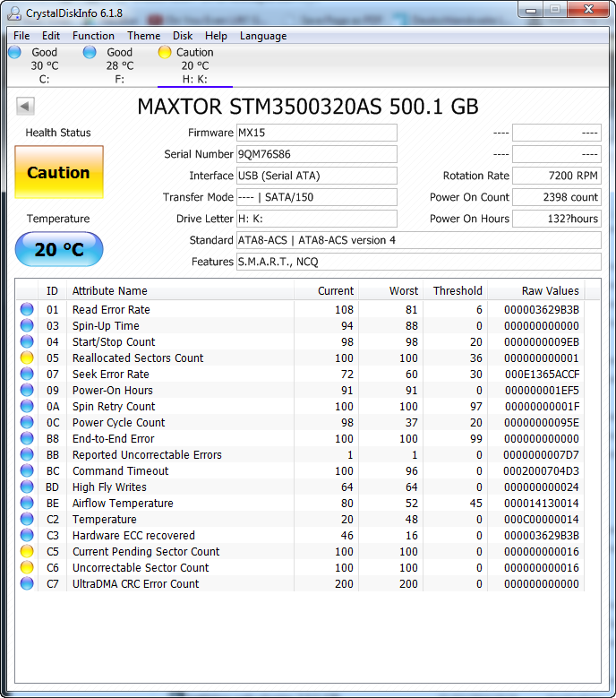The image size is (616, 698).
Task: Click the yellow icon for Uncorrectable Sector Count
Action: pyautogui.click(x=27, y=567)
